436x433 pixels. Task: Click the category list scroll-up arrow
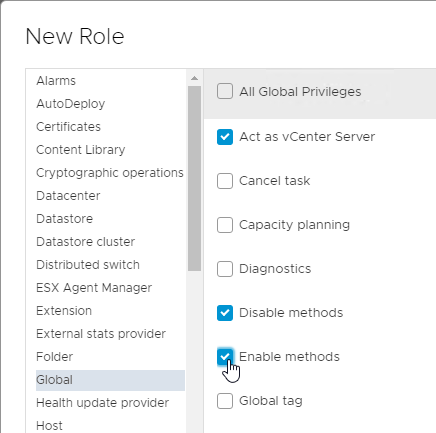(x=194, y=78)
